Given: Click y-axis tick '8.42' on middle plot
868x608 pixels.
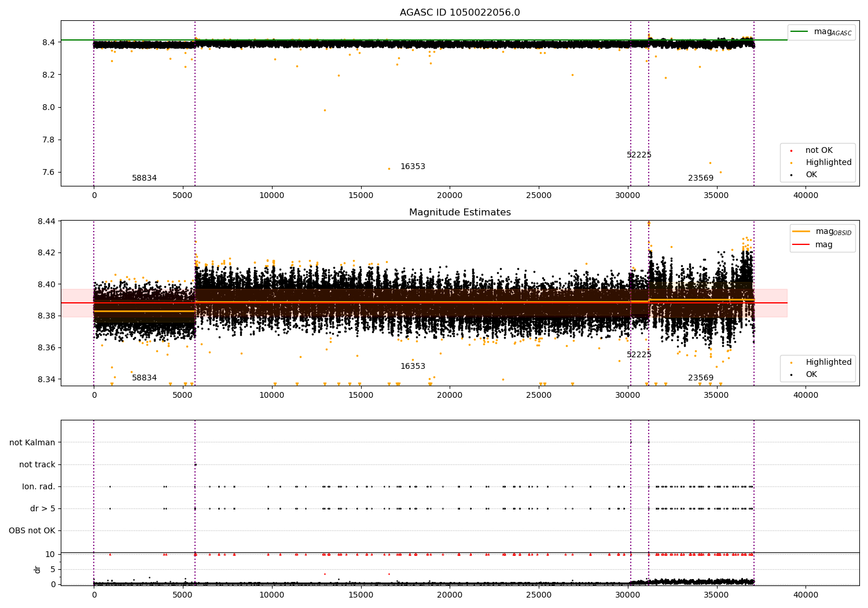Looking at the screenshot, I should click(46, 253).
